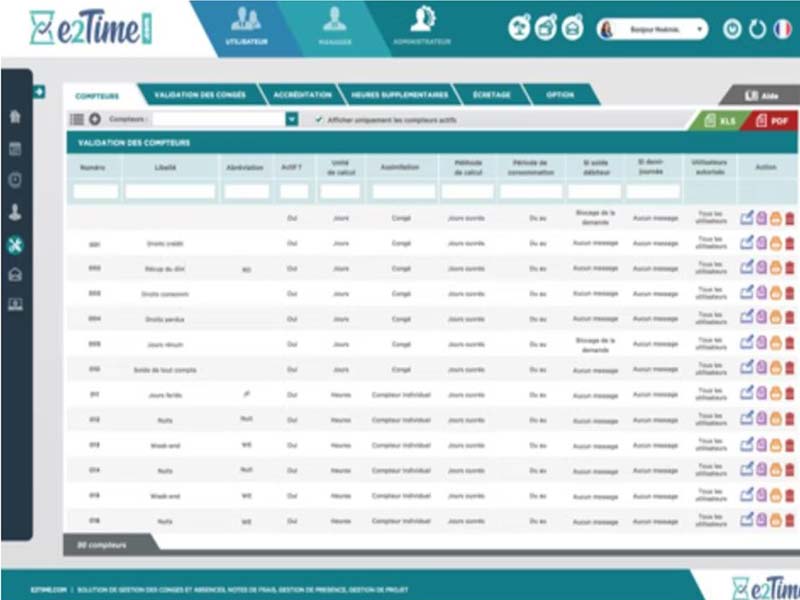Open the tools settings icon in sidebar

(15, 245)
